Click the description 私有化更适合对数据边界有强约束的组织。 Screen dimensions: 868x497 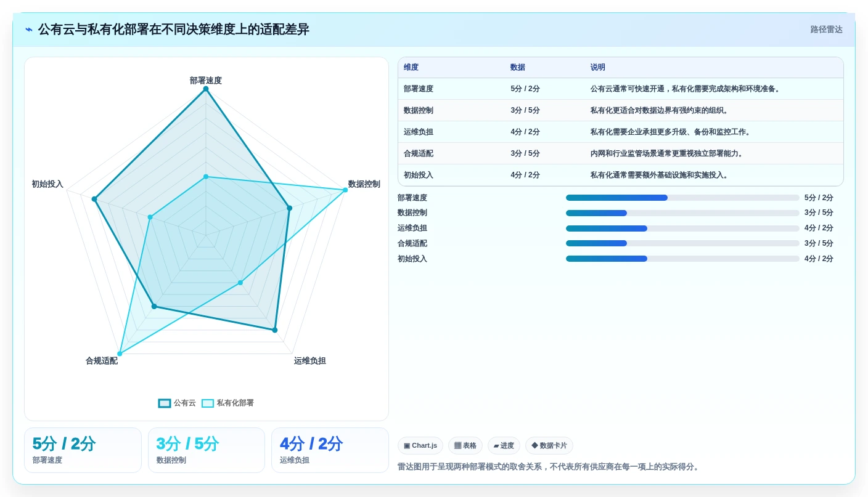(661, 110)
